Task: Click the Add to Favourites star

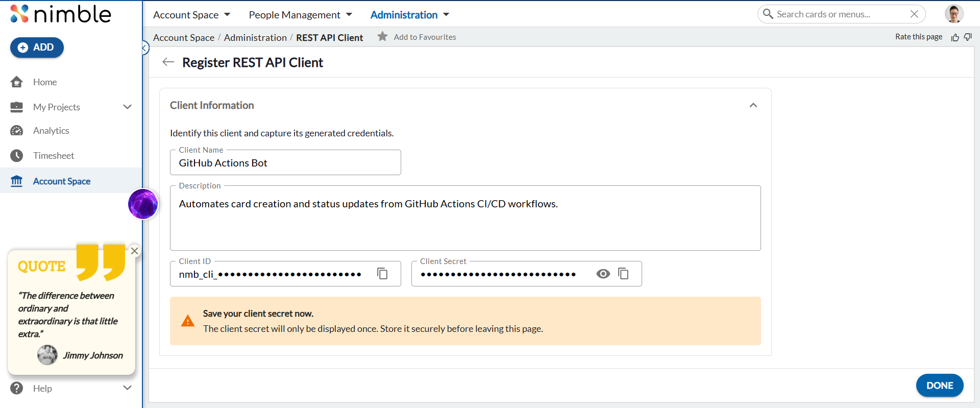Action: tap(382, 36)
